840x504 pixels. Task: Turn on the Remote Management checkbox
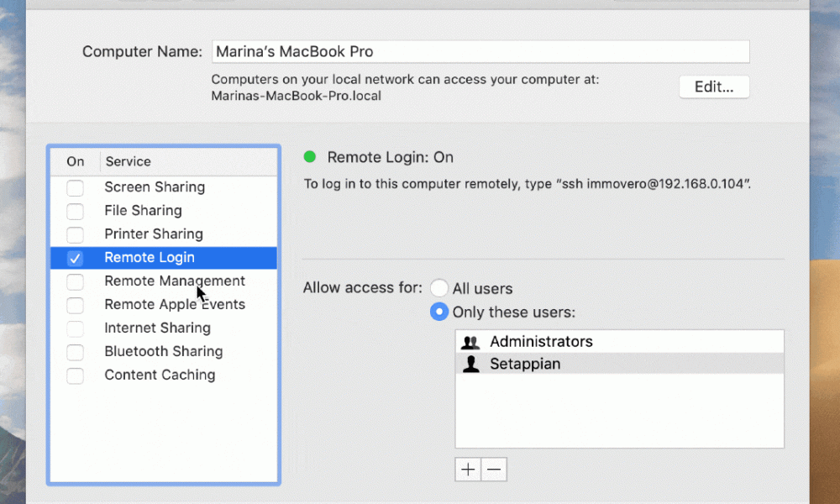point(75,281)
